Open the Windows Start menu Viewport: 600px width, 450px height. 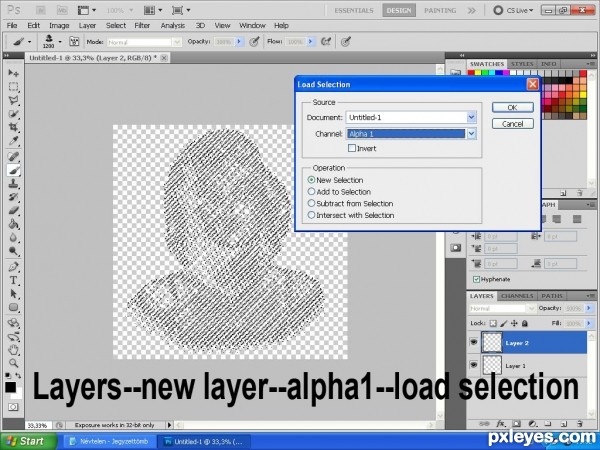tap(28, 441)
